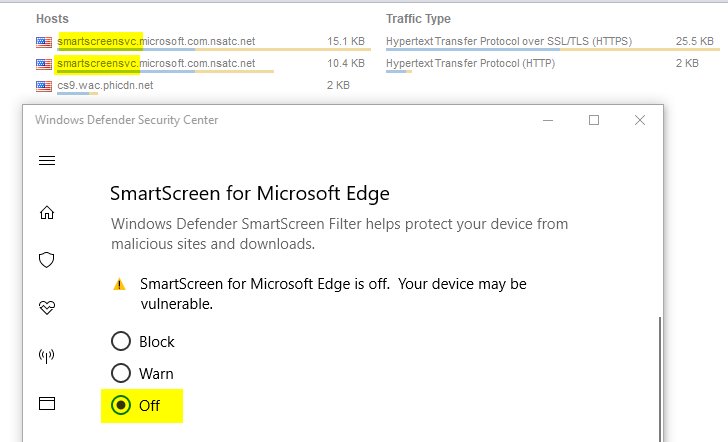Click the Traffic Type header
728x442 pixels.
(418, 19)
